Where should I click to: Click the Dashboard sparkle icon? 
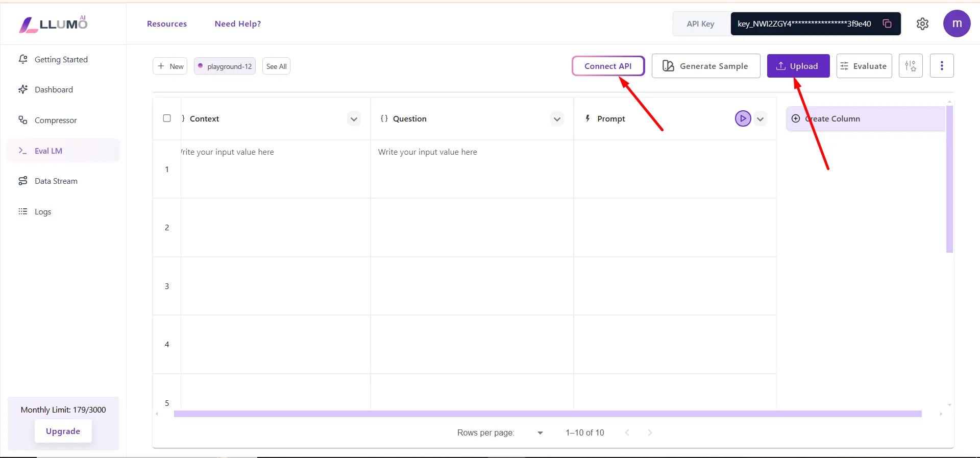tap(23, 89)
